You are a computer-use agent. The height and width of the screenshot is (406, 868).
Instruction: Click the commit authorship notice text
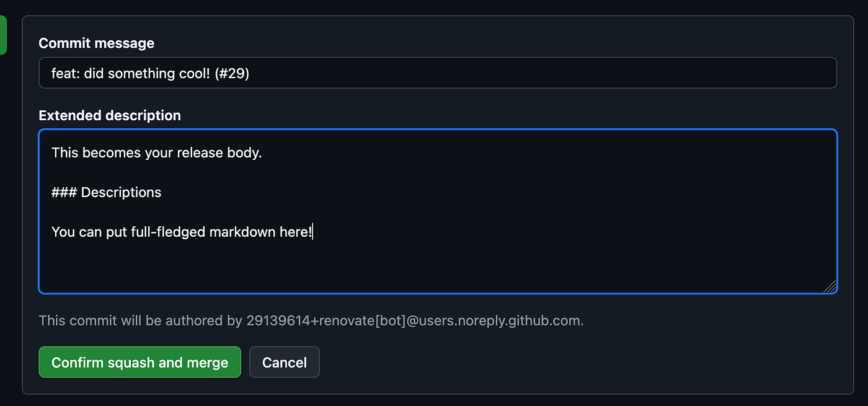(311, 320)
